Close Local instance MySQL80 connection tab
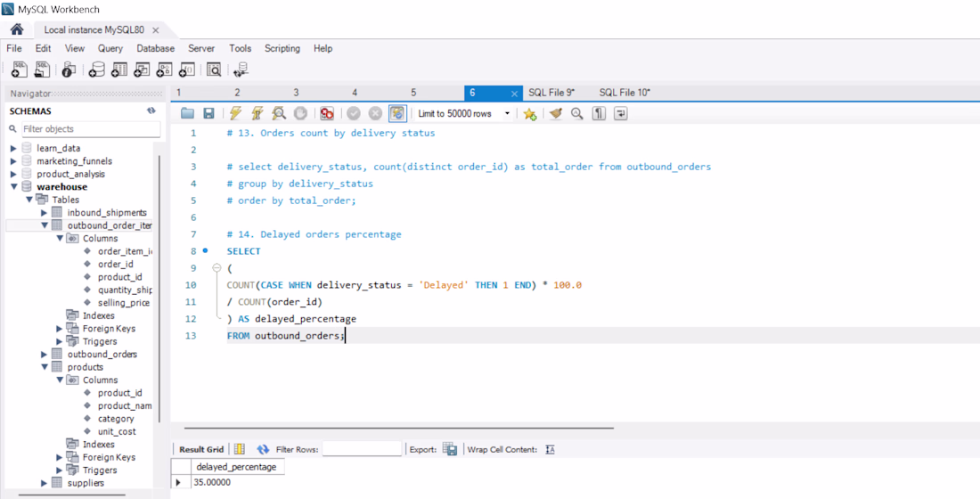 (156, 30)
